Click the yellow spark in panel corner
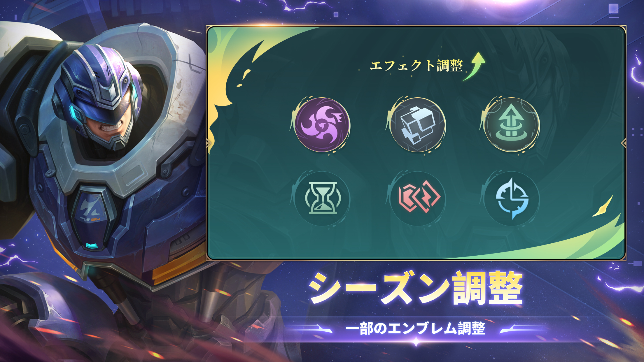Screen dimensions: 644x362 [603, 206]
